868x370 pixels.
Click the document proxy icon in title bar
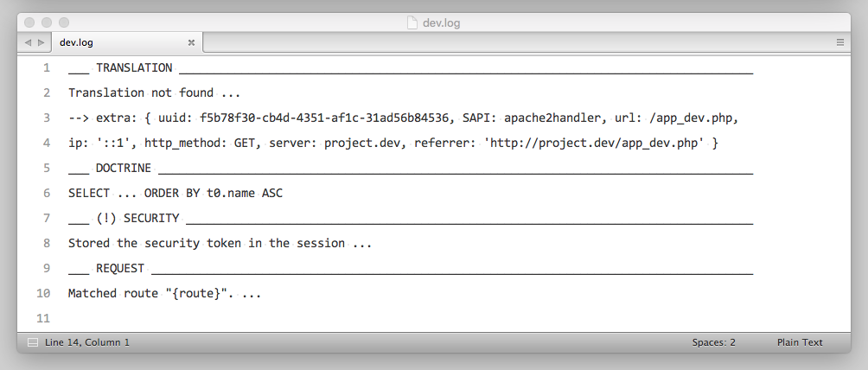[x=412, y=22]
